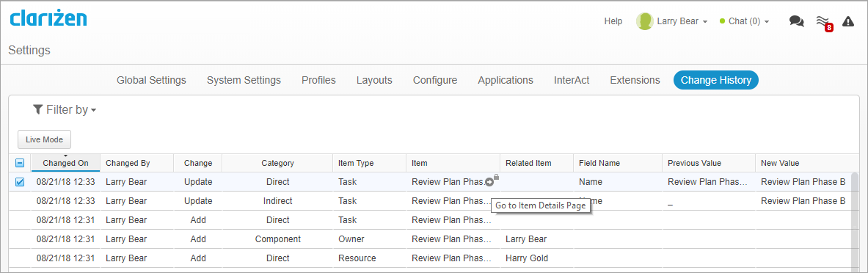Click the Field Name column header

click(x=617, y=163)
